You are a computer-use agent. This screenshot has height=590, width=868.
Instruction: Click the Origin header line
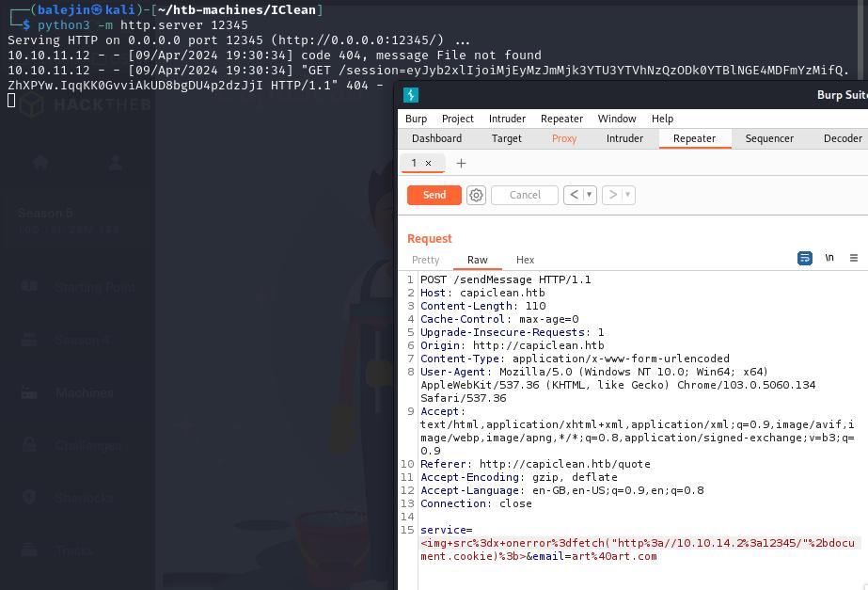512,345
